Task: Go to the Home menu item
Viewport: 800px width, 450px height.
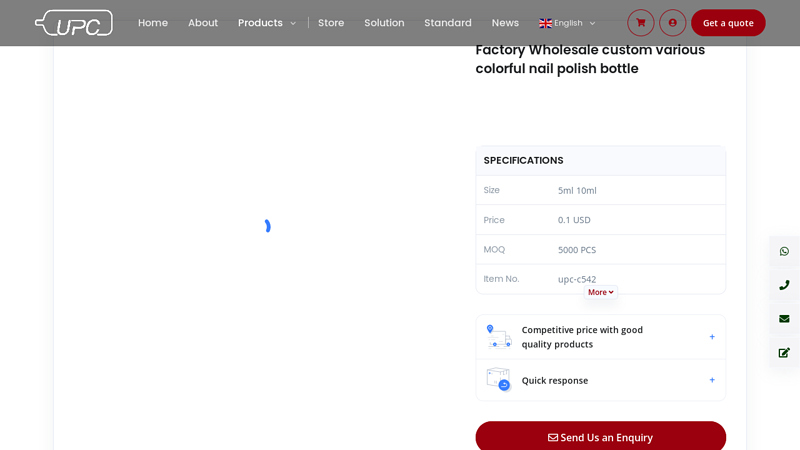Action: 153,23
